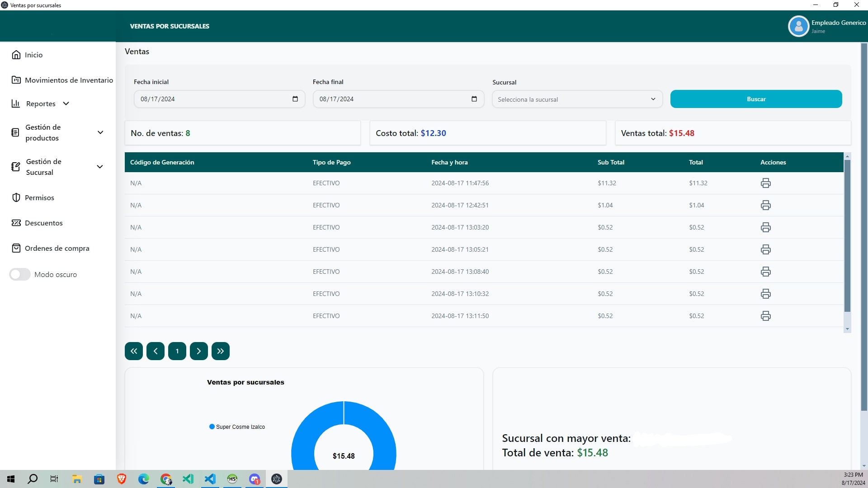
Task: Go to the first page of results
Action: 134,351
